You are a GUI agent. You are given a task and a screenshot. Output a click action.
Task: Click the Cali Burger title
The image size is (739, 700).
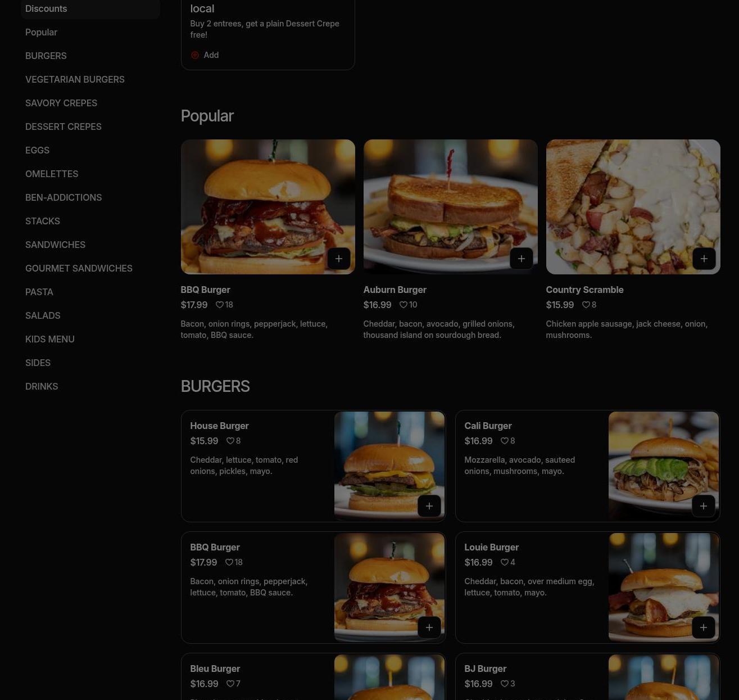point(488,426)
